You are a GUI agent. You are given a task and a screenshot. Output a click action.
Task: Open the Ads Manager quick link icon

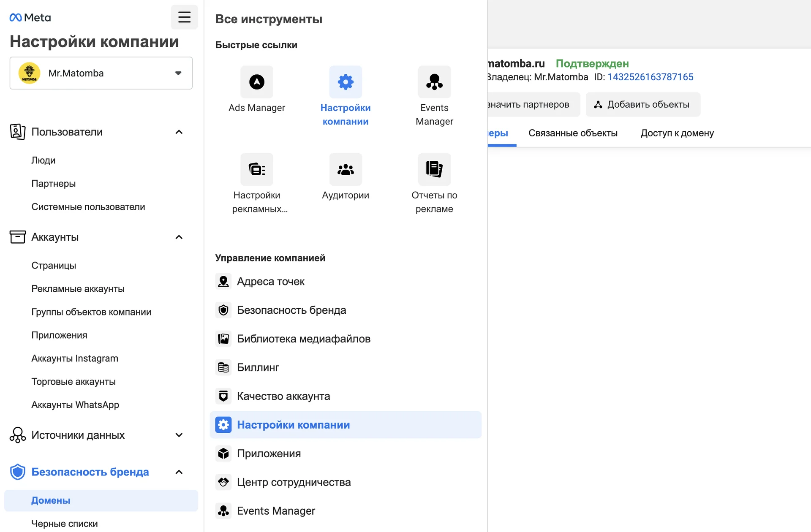257,82
